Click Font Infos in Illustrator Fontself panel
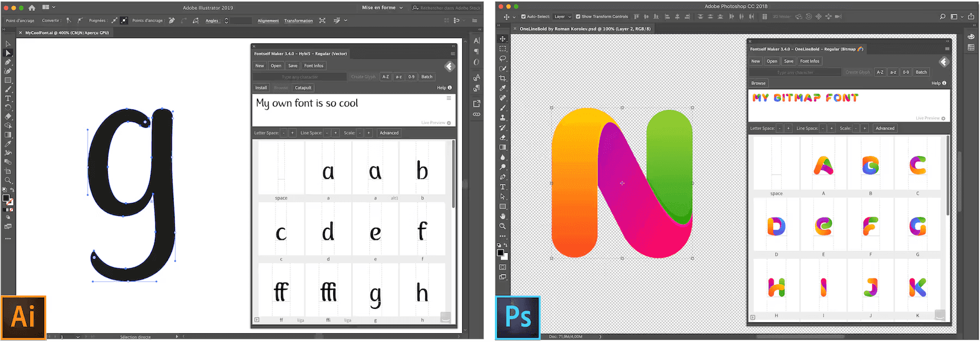The width and height of the screenshot is (980, 342). (314, 66)
